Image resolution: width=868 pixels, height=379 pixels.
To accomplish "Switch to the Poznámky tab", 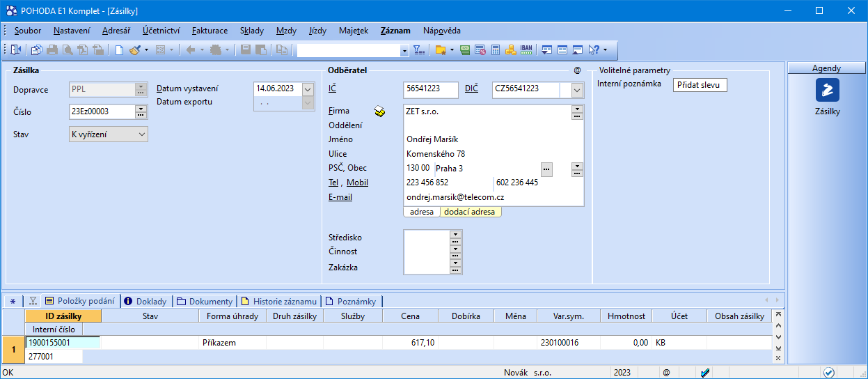I will [352, 302].
